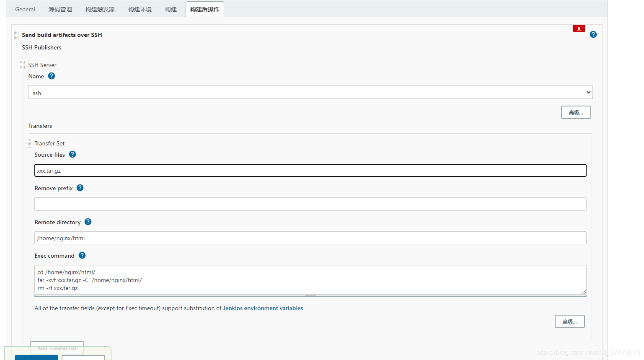Screen dimensions: 644x360
Task: Click the SSH Publishers label
Action: click(x=41, y=47)
